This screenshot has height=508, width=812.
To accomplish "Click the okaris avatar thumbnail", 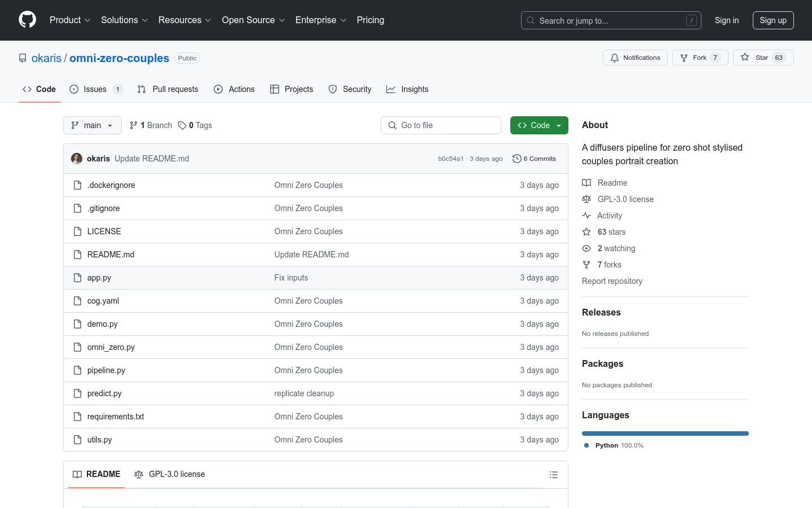I will point(77,159).
